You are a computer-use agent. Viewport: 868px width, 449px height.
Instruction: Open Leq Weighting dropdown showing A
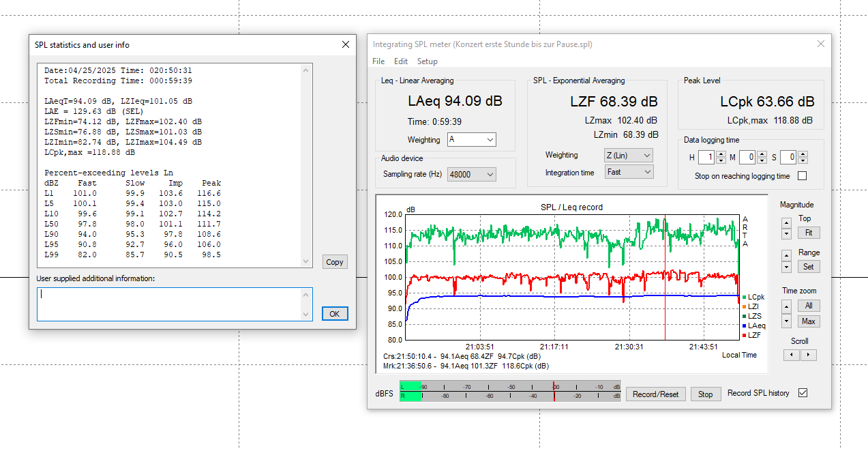click(x=472, y=140)
